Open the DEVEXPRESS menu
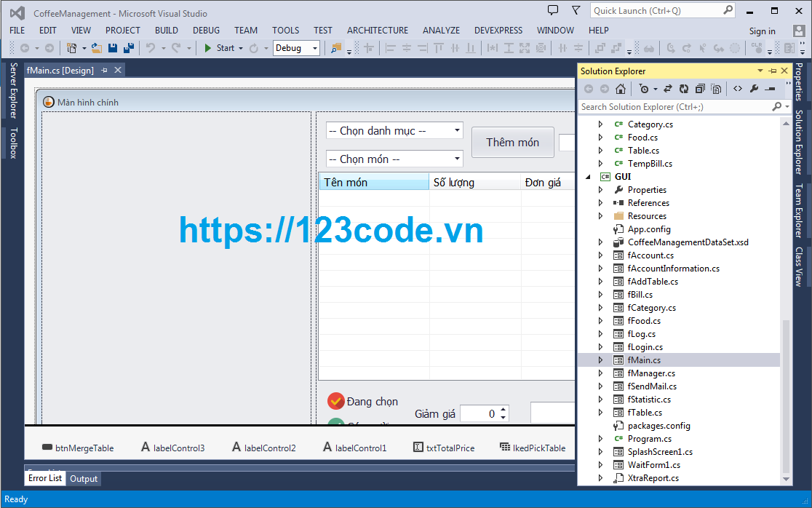 click(x=498, y=30)
